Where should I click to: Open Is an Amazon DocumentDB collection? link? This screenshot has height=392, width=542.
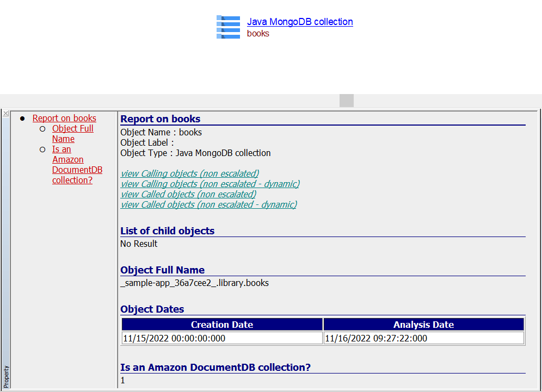coord(77,165)
